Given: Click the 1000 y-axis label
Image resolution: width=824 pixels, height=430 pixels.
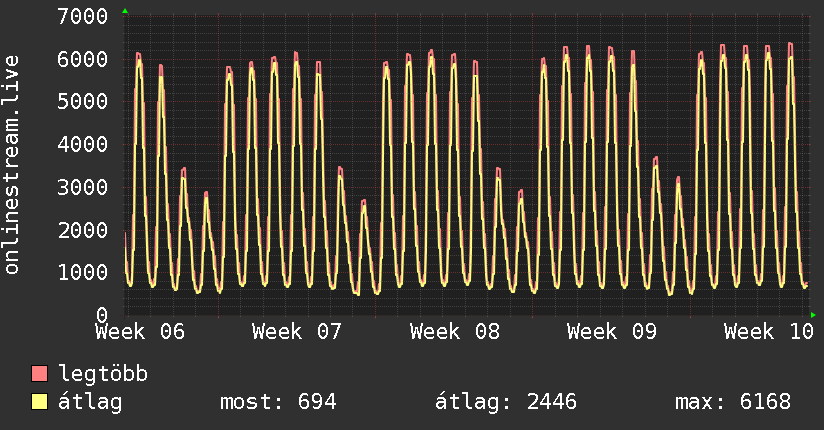Looking at the screenshot, I should (x=83, y=272).
